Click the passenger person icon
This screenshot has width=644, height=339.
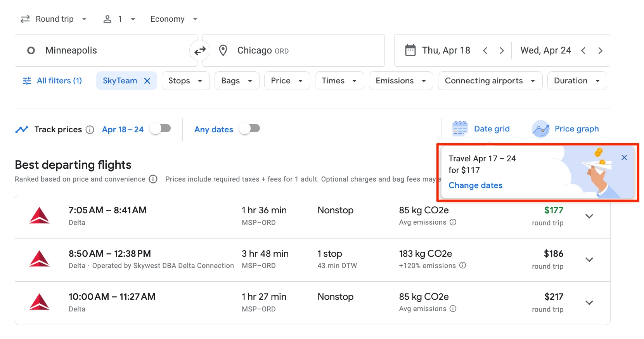point(107,19)
